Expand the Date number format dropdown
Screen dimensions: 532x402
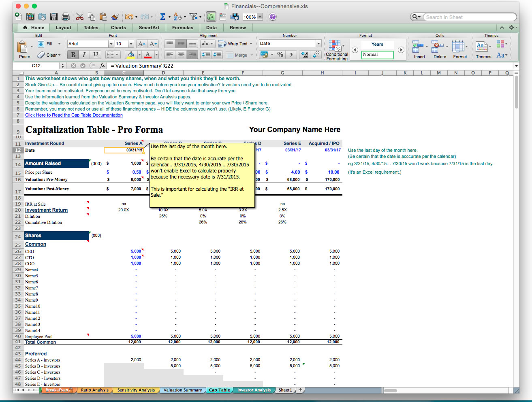[x=318, y=43]
